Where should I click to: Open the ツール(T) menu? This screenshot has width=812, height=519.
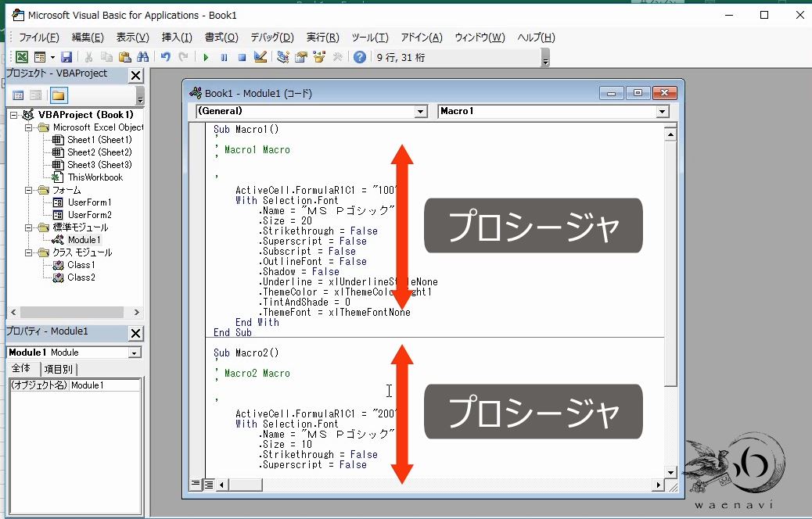tap(370, 38)
